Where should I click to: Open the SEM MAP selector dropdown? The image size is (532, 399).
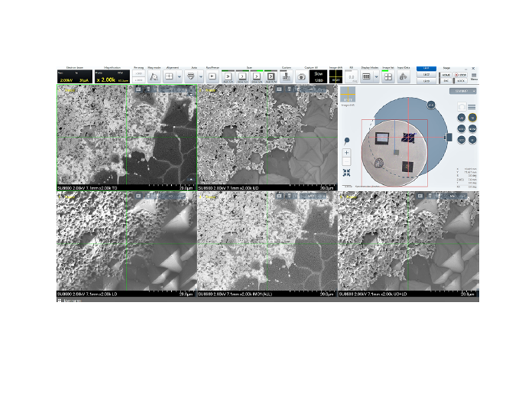(463, 91)
